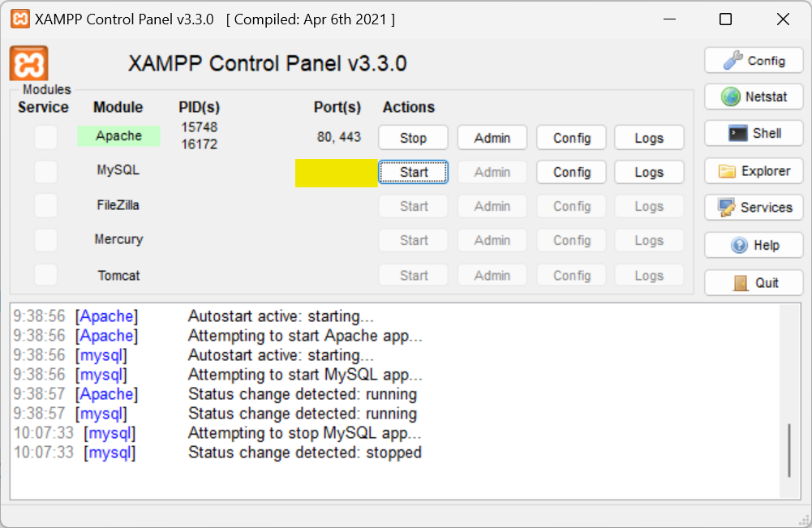The height and width of the screenshot is (528, 812).
Task: Click the yellow MySQL port status field
Action: (x=336, y=173)
